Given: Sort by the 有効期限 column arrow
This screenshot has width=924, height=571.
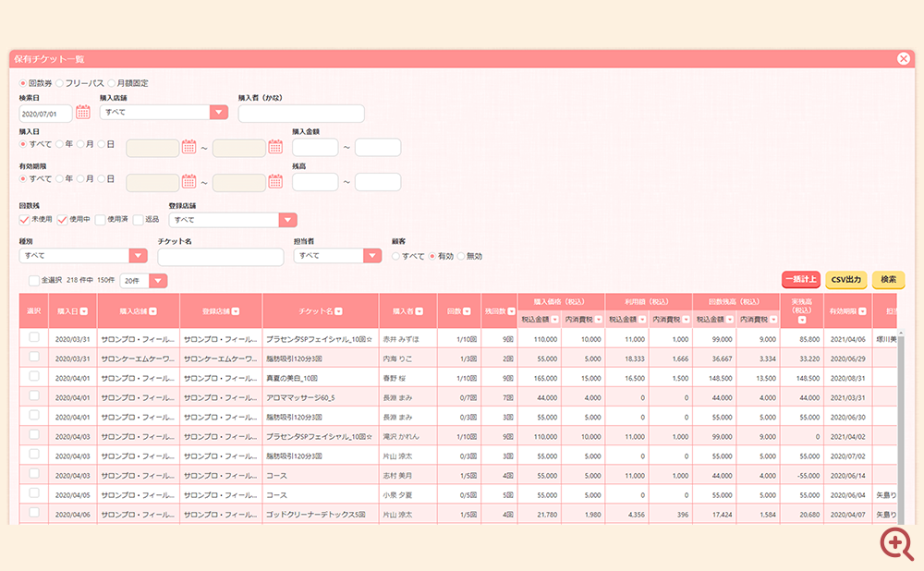Looking at the screenshot, I should (862, 311).
